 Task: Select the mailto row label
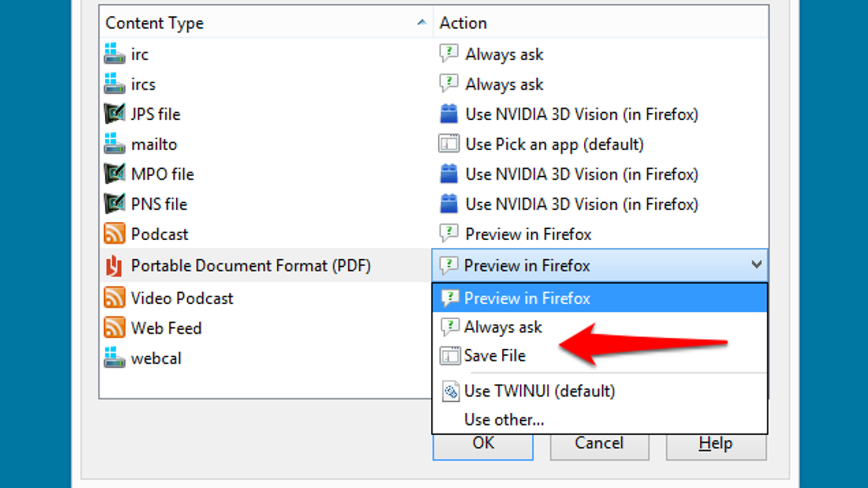pos(154,144)
